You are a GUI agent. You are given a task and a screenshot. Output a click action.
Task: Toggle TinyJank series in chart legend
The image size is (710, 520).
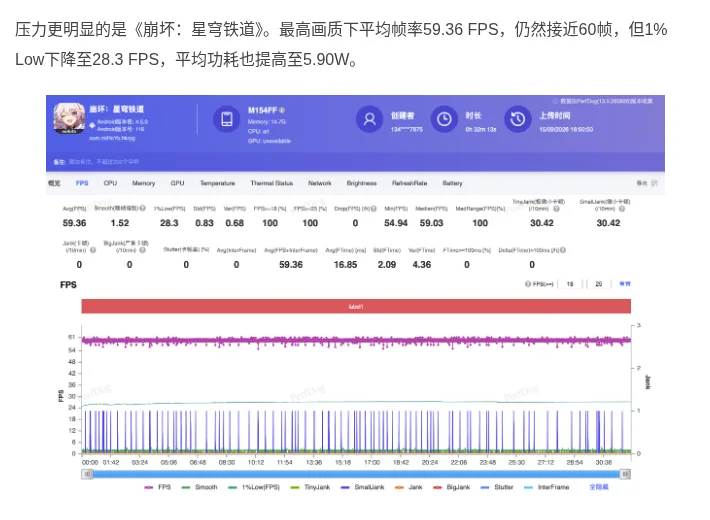click(x=310, y=487)
